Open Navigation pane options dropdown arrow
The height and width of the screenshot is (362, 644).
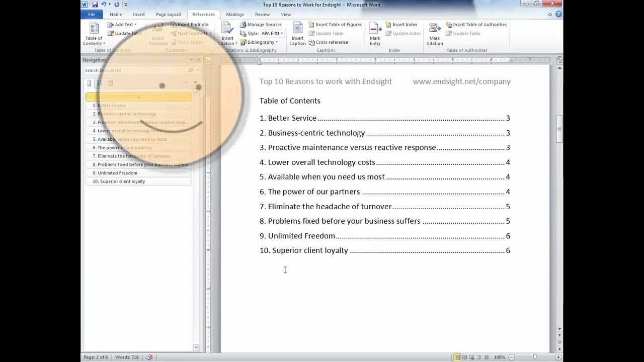[x=191, y=60]
